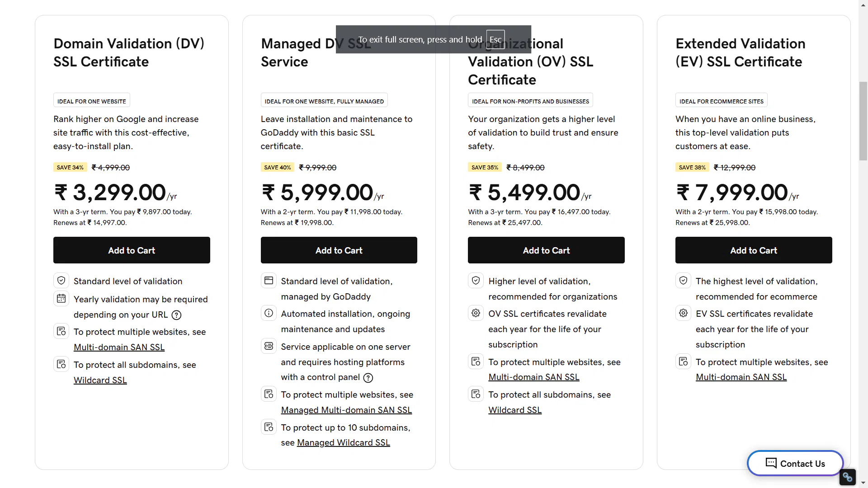The width and height of the screenshot is (868, 488).
Task: Click the page's vertical scrollbar thumb
Action: pyautogui.click(x=863, y=121)
